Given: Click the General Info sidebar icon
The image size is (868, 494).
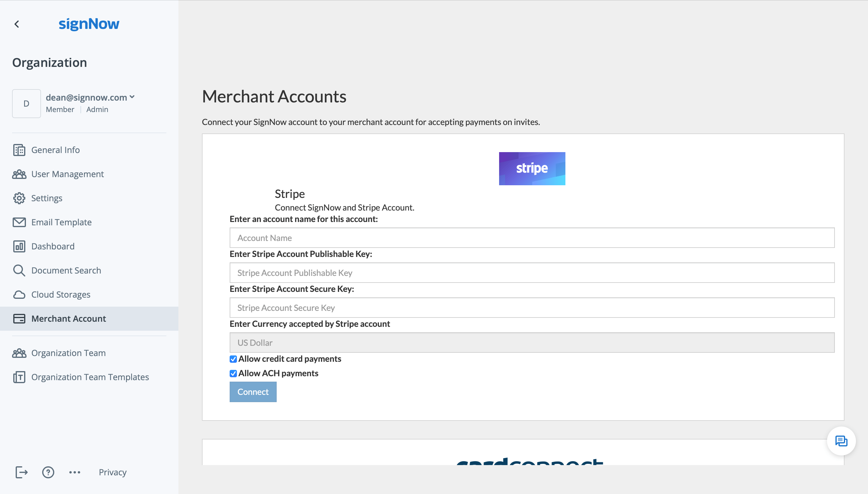Looking at the screenshot, I should tap(19, 150).
